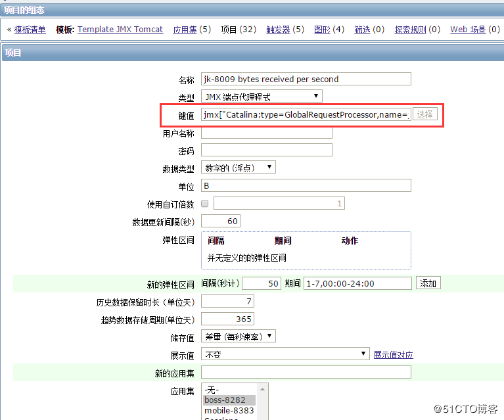Image resolution: width=504 pixels, height=420 pixels.
Task: Select -无- in the applications list
Action: (229, 390)
